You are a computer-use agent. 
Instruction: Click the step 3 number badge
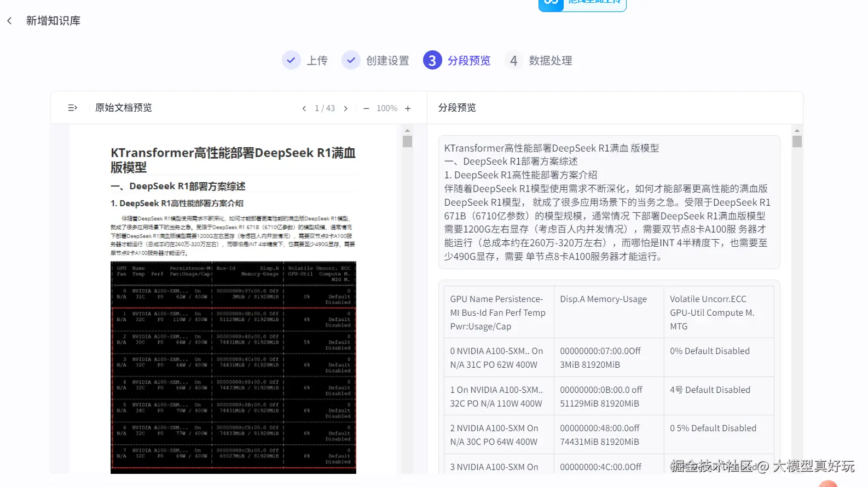[x=432, y=60]
